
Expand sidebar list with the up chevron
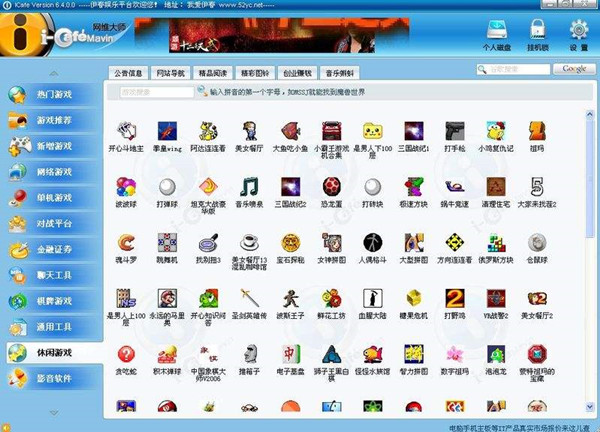(x=54, y=73)
